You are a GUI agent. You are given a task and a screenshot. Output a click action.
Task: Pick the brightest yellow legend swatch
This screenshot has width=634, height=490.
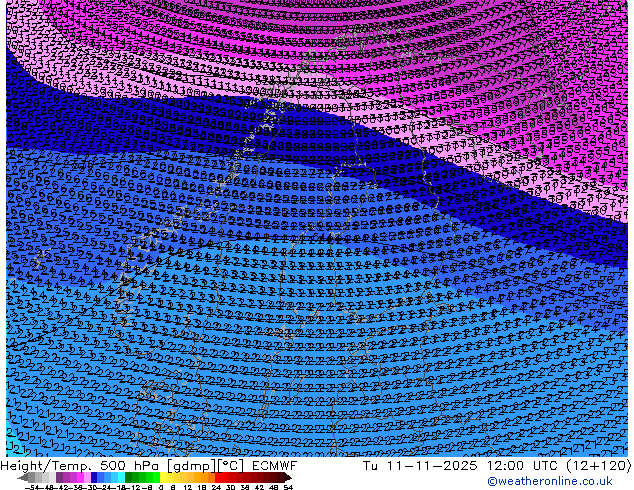163,477
